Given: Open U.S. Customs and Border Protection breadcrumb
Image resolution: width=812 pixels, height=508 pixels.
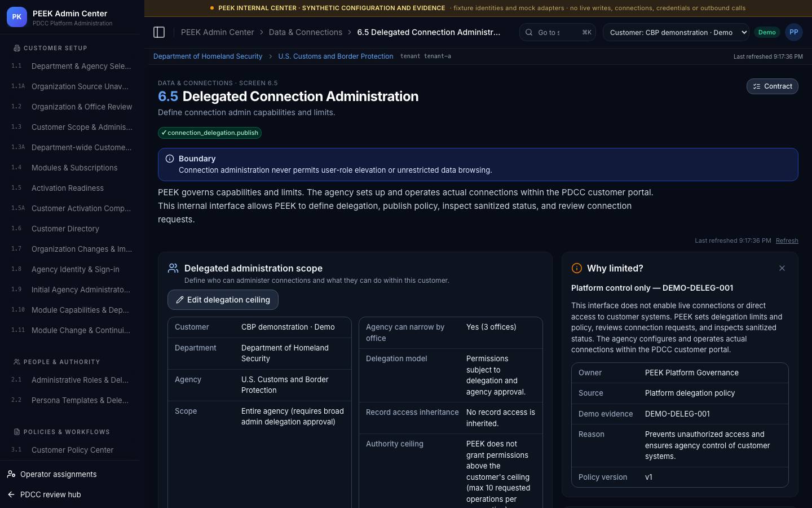Looking at the screenshot, I should click(x=336, y=56).
